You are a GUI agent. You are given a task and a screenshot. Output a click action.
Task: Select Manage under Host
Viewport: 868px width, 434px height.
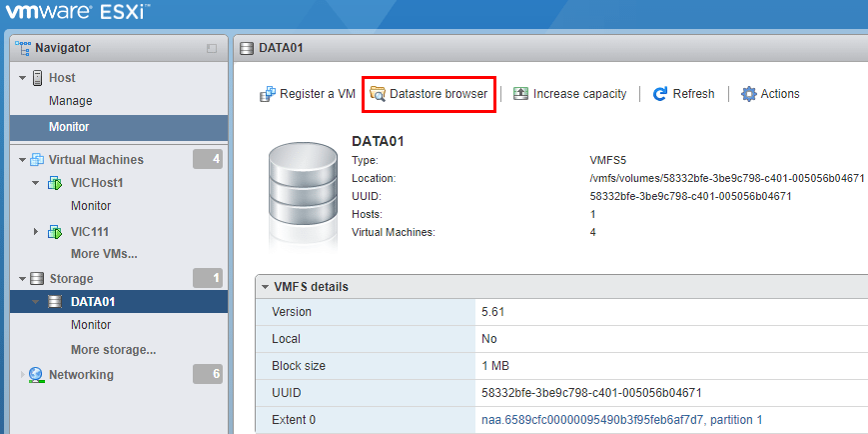tap(70, 101)
